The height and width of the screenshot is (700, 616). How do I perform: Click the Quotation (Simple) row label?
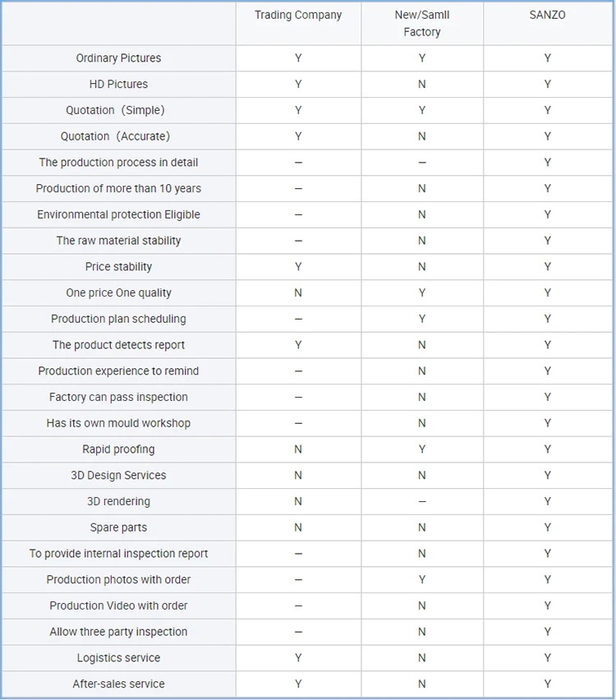click(118, 110)
